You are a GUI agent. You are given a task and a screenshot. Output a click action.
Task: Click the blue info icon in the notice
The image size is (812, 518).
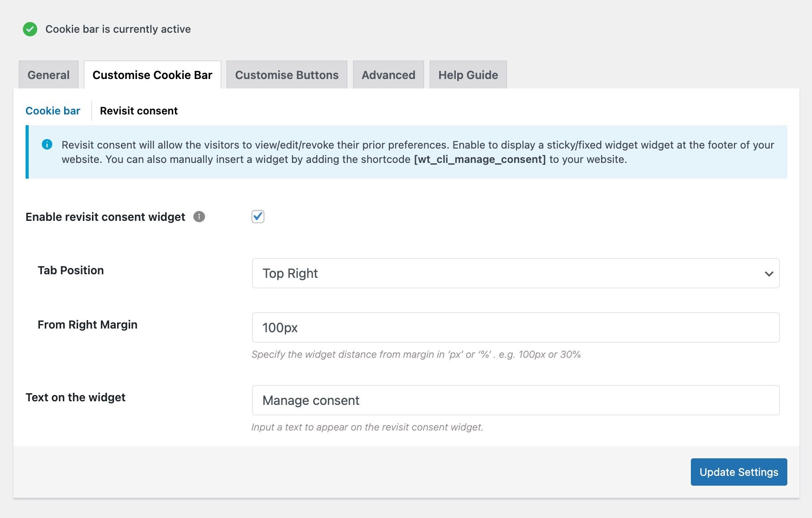47,145
